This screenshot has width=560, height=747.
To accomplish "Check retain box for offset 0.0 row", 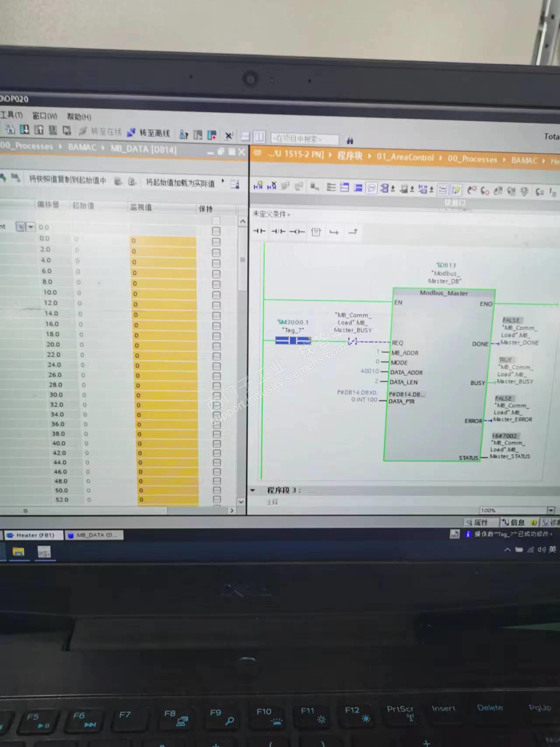I will click(x=216, y=242).
